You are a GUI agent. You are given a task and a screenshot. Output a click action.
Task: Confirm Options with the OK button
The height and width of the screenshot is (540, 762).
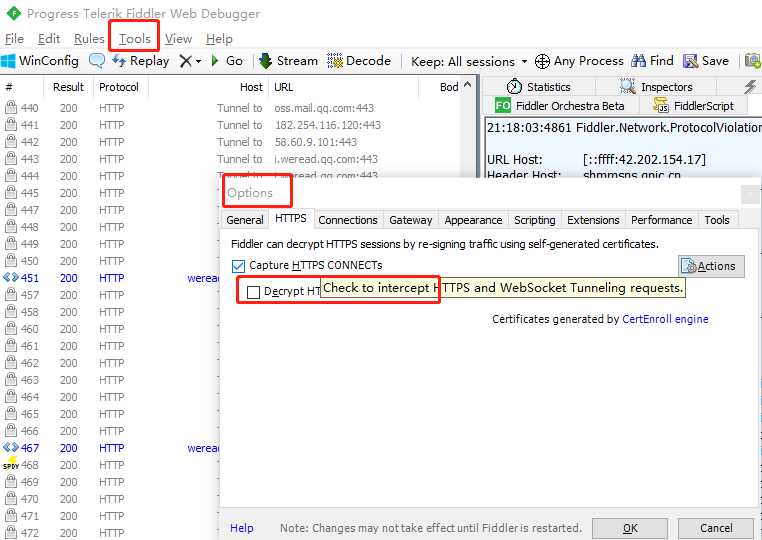(x=630, y=528)
